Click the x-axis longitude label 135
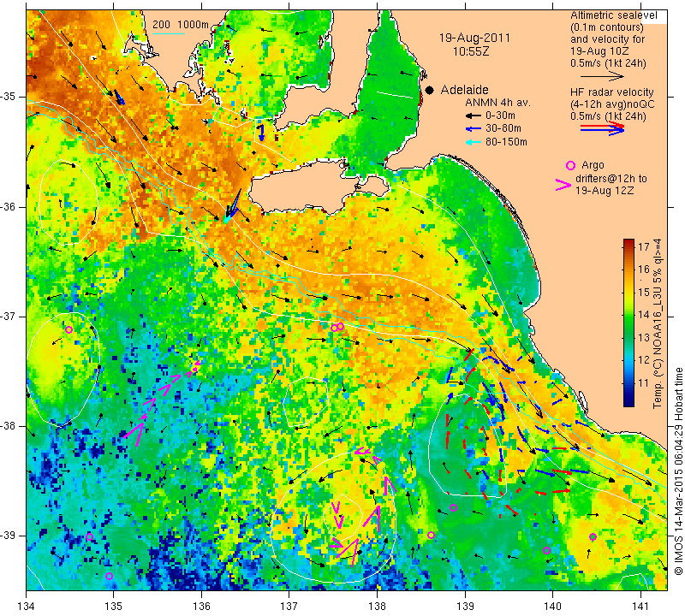The height and width of the screenshot is (616, 685). coord(114,607)
